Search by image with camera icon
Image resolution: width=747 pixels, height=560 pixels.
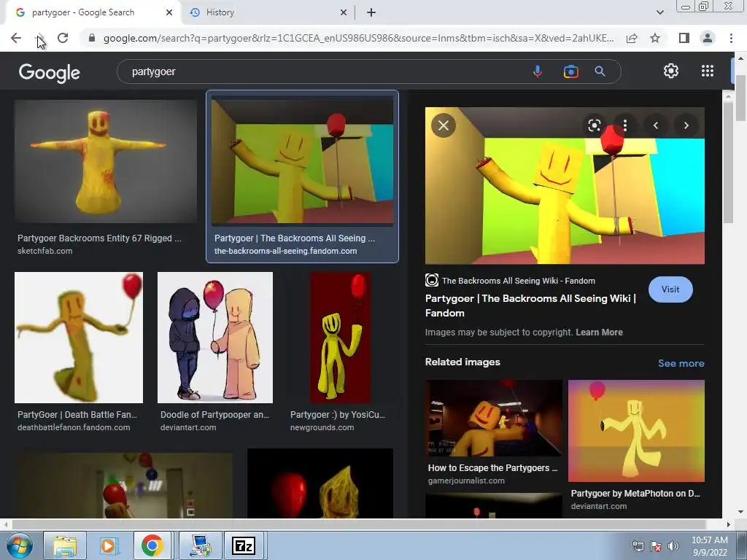pyautogui.click(x=570, y=71)
